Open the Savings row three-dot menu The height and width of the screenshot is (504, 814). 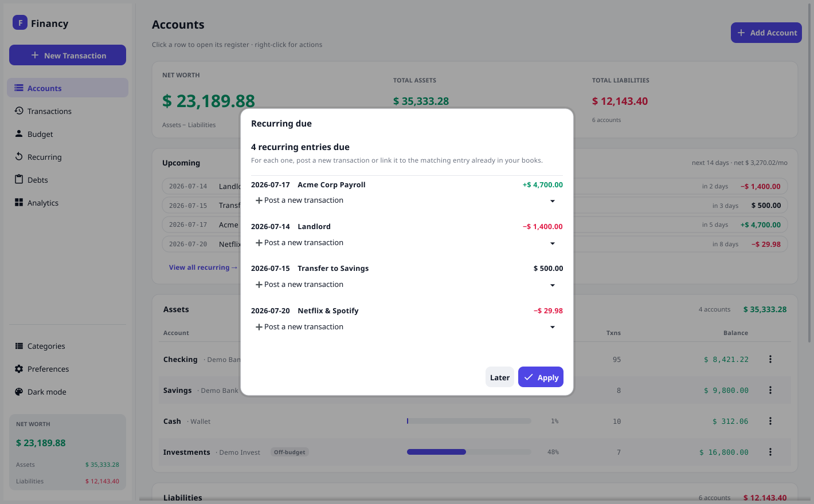770,390
